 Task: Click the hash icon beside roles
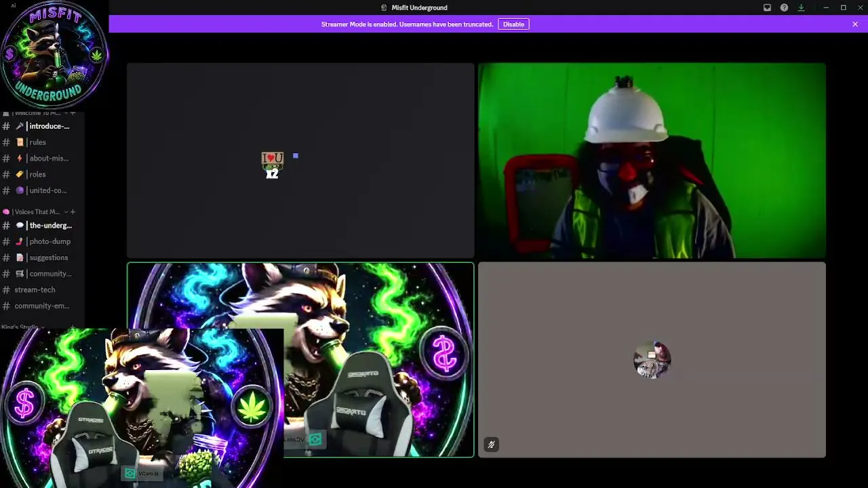coord(6,174)
